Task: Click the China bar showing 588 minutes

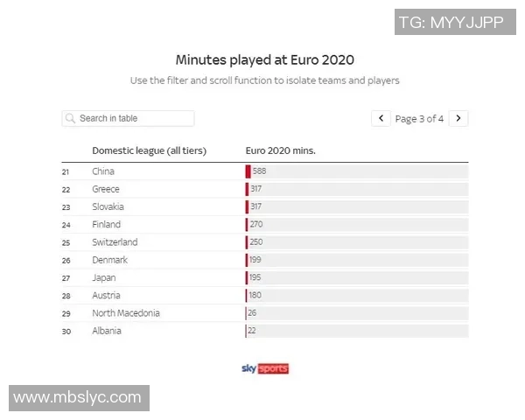Action: (x=248, y=171)
